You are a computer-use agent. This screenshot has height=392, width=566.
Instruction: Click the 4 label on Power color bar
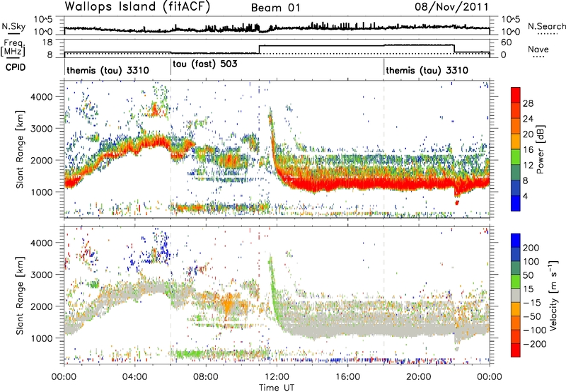pyautogui.click(x=525, y=196)
